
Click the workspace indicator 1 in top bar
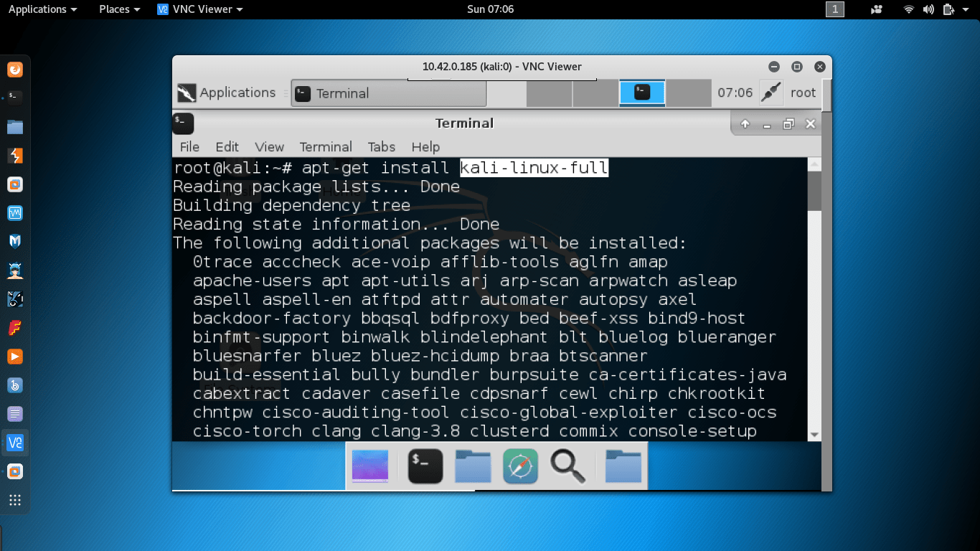[x=835, y=9]
